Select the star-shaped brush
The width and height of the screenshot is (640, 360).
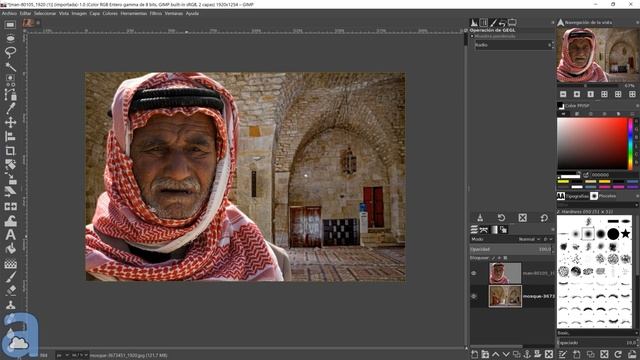626,234
